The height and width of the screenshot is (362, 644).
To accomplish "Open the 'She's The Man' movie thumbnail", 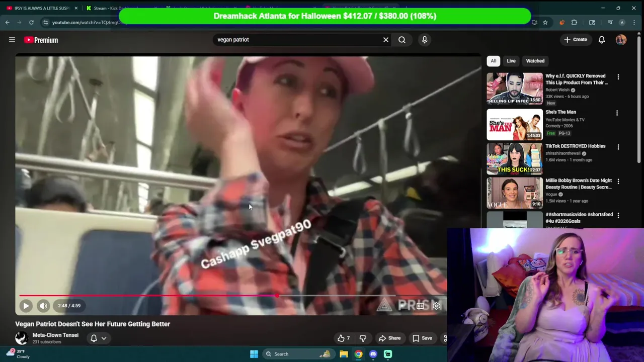I will tap(515, 125).
